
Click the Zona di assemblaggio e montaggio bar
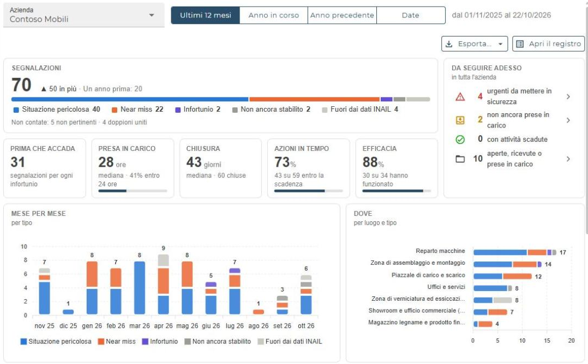point(507,264)
